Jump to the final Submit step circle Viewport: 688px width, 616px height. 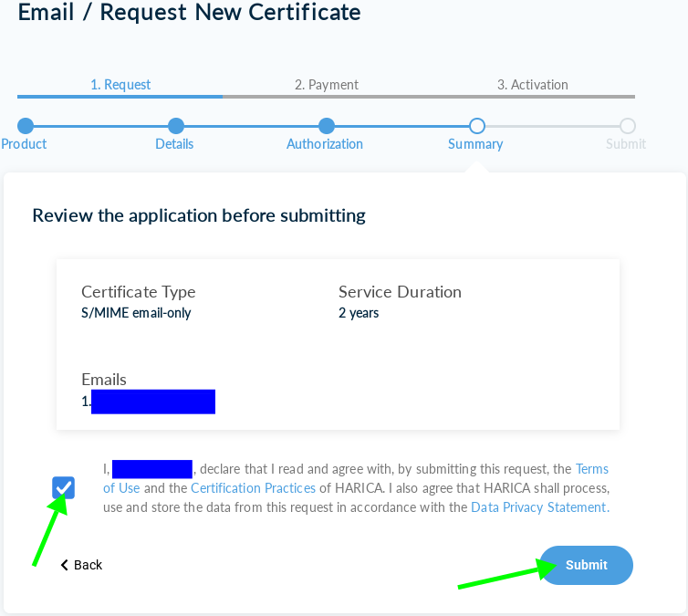coord(627,126)
